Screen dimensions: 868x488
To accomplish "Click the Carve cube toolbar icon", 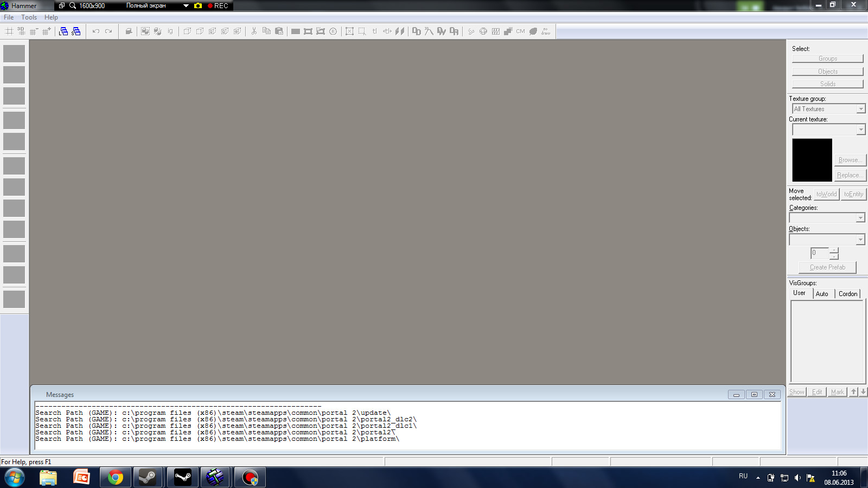I will pos(129,31).
